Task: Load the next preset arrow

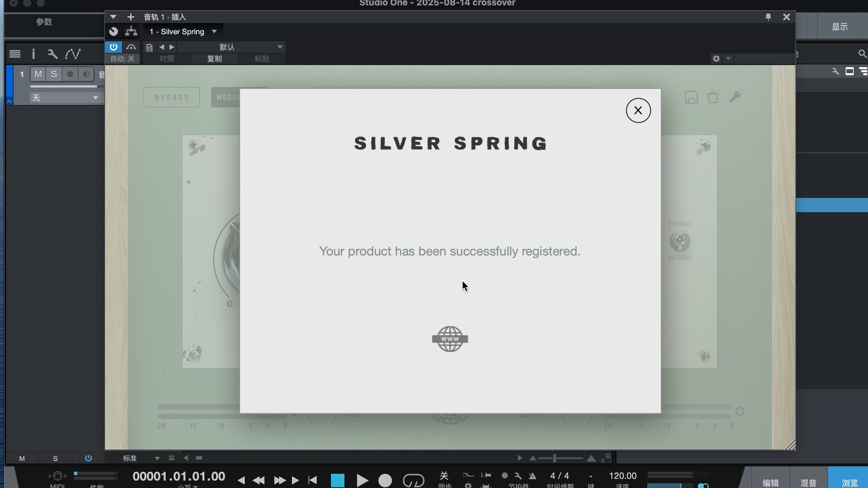Action: (x=172, y=47)
